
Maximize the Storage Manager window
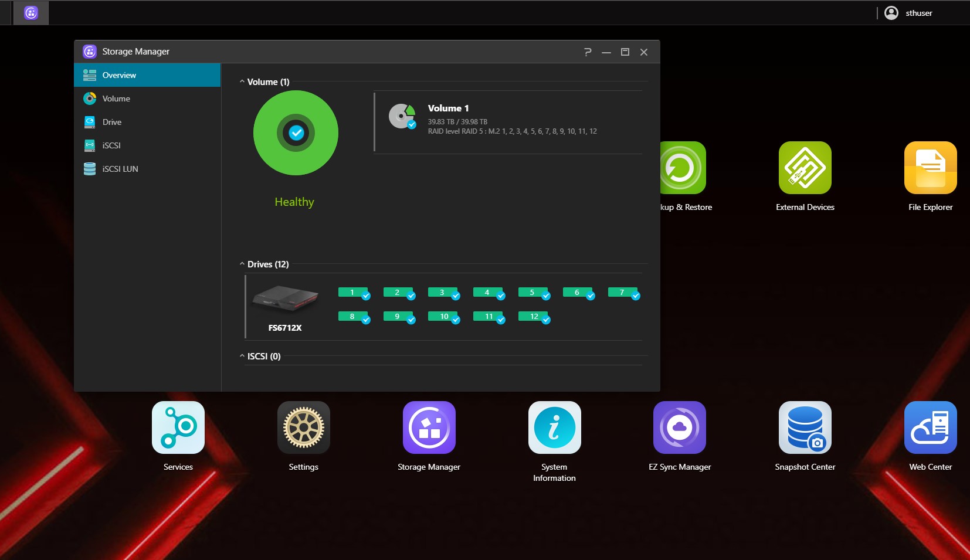pos(625,52)
